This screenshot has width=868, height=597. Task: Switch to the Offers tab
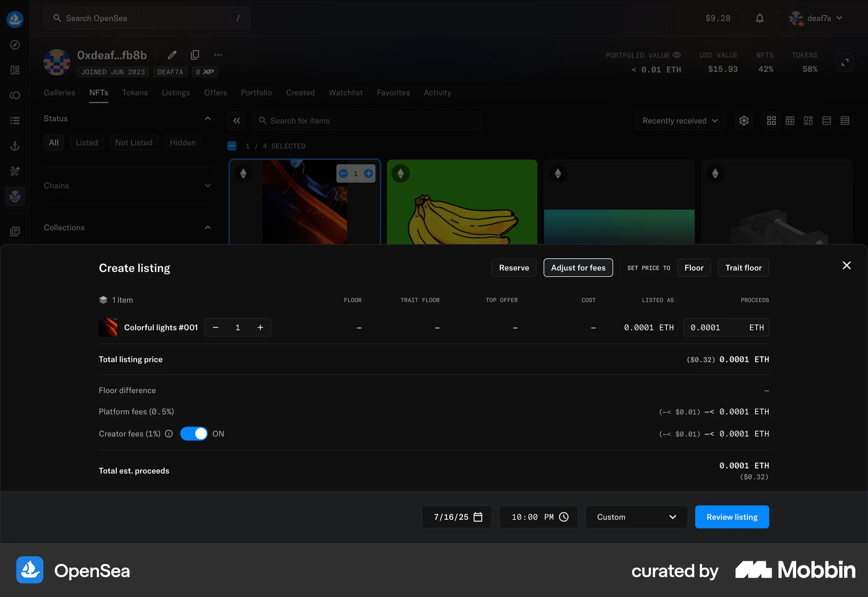pyautogui.click(x=215, y=93)
